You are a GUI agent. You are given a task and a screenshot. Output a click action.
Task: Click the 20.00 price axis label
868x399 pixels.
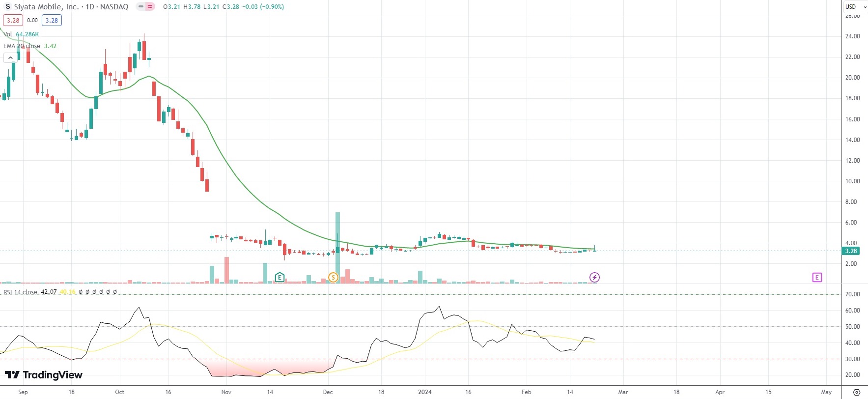[852, 78]
